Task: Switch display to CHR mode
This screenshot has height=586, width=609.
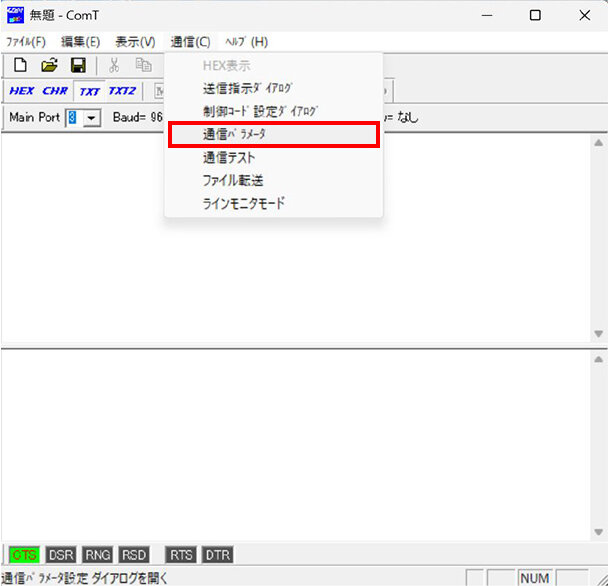Action: pyautogui.click(x=55, y=91)
